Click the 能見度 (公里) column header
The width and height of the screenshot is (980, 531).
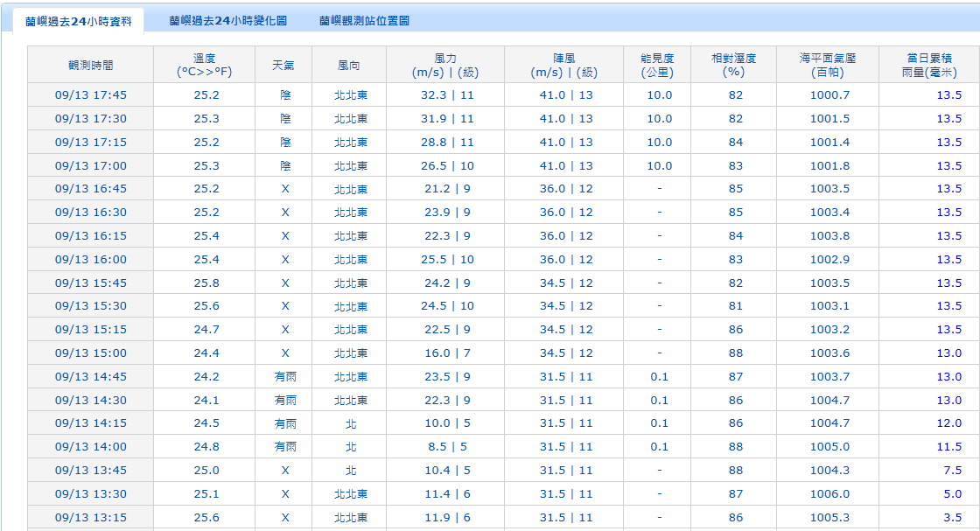[x=656, y=64]
